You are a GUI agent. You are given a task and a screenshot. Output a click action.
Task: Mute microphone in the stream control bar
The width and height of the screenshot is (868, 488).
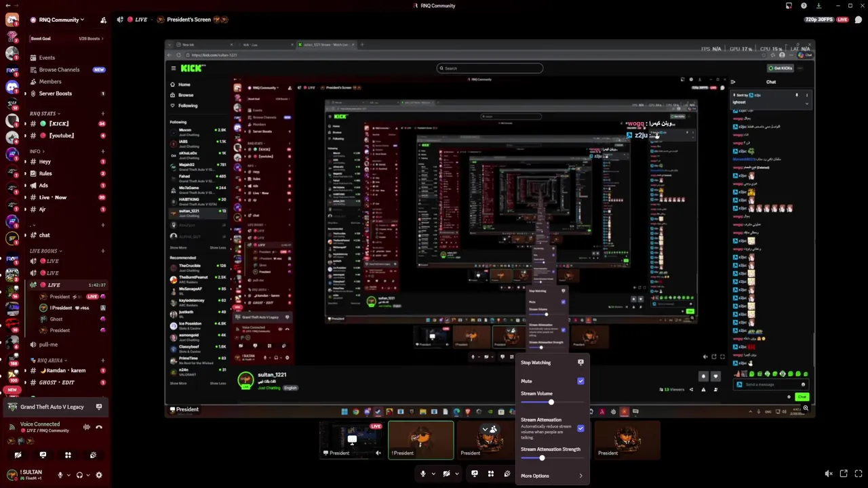(x=422, y=474)
